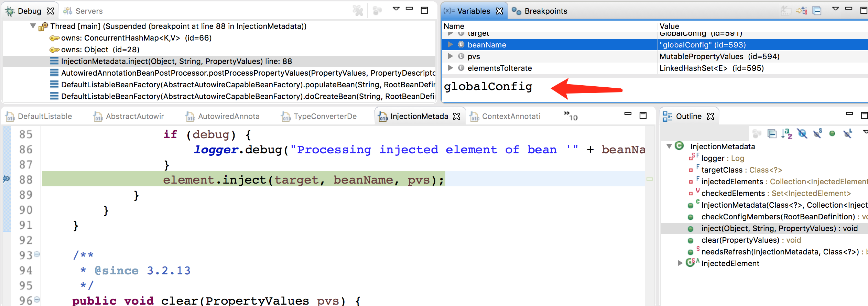
Task: Show the hidden editors list chevron
Action: tap(571, 116)
